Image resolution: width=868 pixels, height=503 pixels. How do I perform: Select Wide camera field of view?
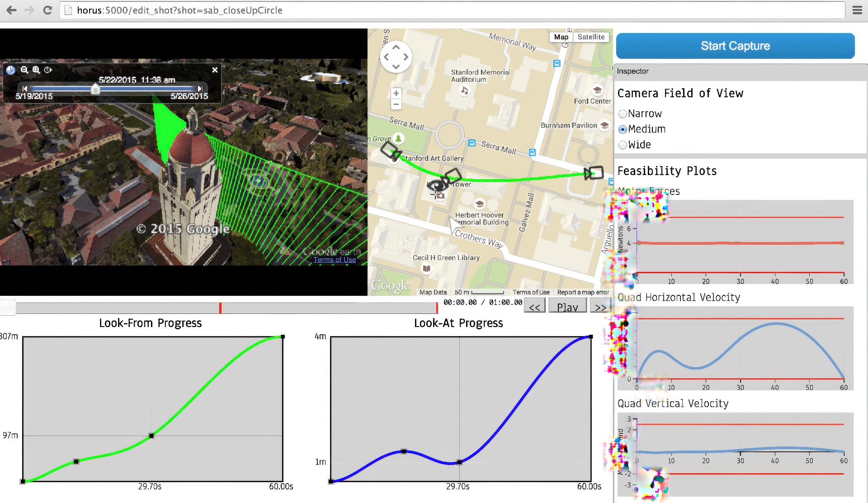point(623,145)
